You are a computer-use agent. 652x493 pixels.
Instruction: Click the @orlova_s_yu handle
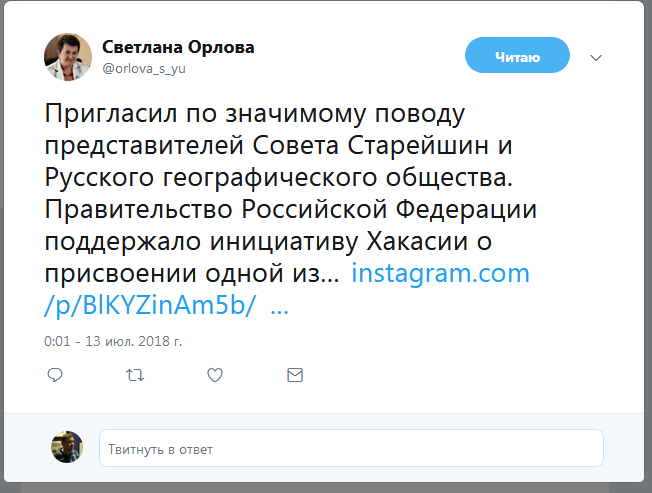tap(144, 69)
